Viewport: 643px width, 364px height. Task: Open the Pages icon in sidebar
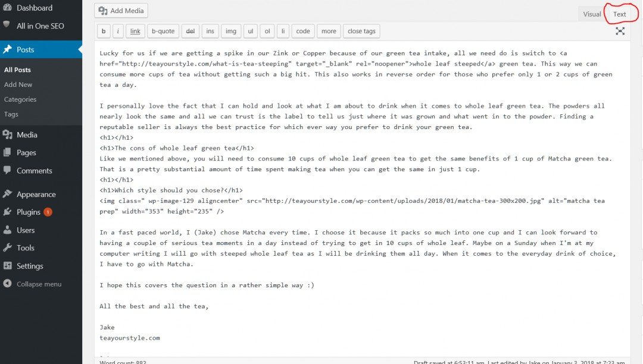7,152
